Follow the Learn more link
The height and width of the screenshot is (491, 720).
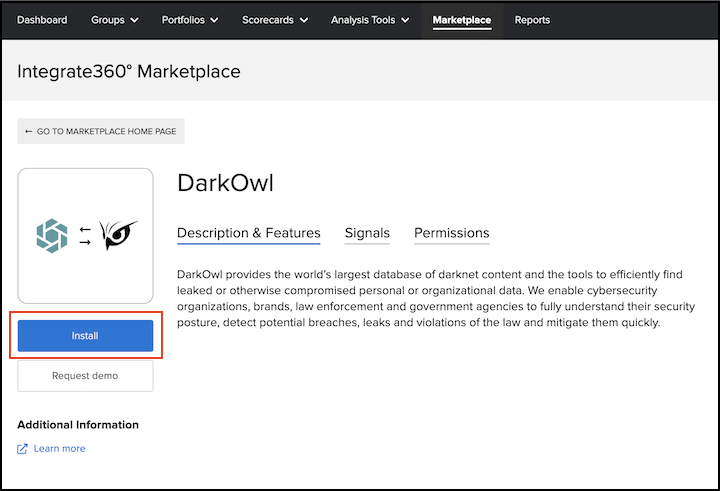(x=59, y=449)
